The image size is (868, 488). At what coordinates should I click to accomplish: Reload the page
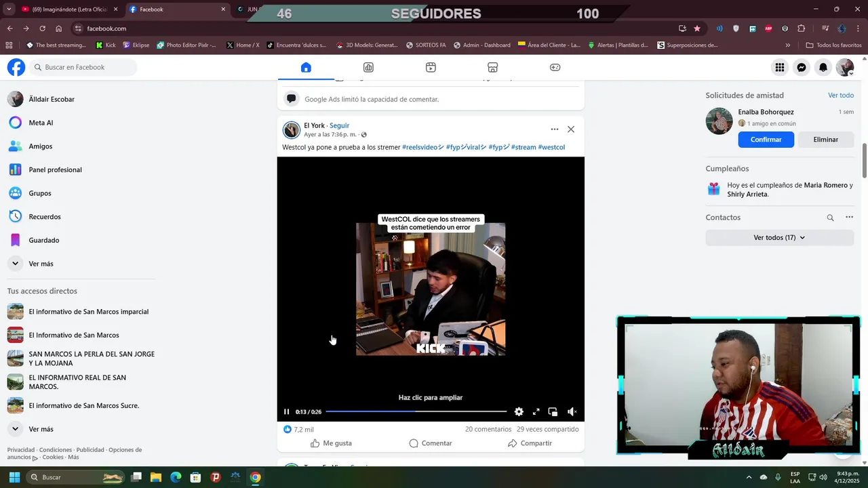pos(42,28)
